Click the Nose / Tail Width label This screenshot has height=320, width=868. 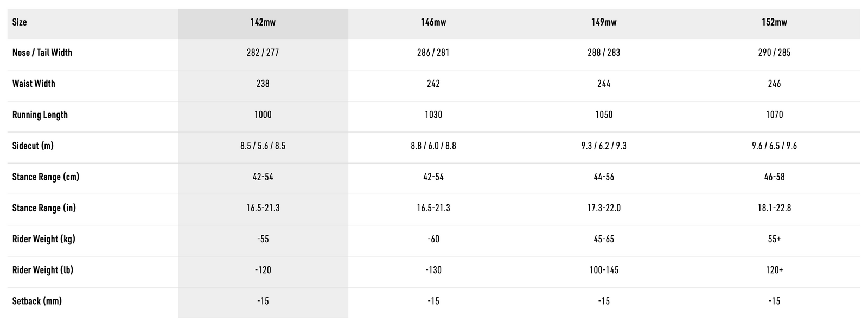(x=42, y=53)
